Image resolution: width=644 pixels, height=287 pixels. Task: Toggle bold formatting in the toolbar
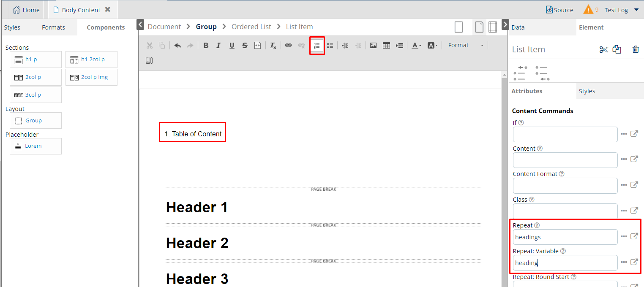206,46
